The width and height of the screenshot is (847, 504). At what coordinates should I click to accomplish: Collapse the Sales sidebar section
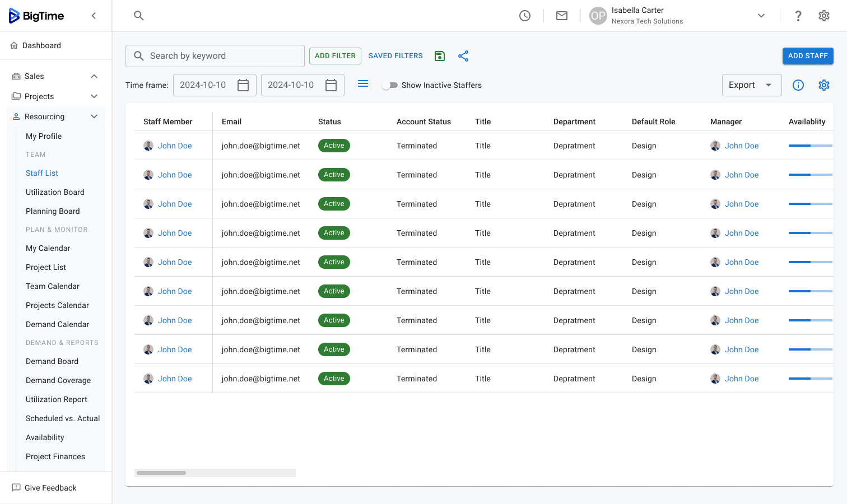pyautogui.click(x=94, y=76)
